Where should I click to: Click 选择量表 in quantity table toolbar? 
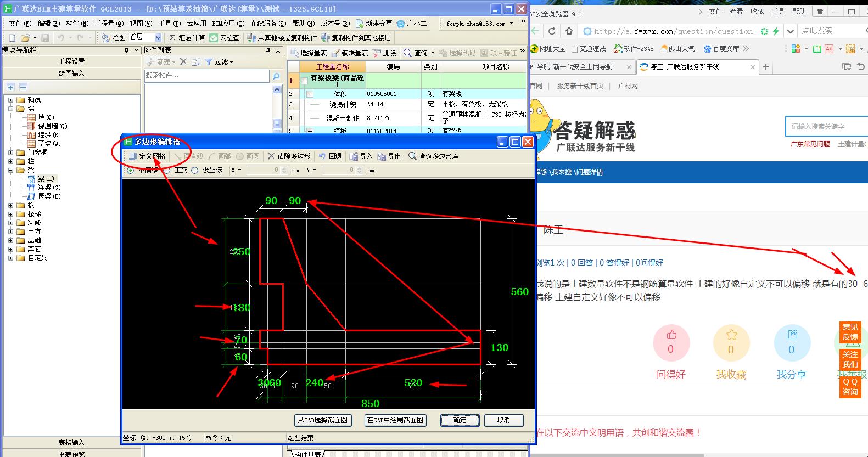pyautogui.click(x=310, y=53)
